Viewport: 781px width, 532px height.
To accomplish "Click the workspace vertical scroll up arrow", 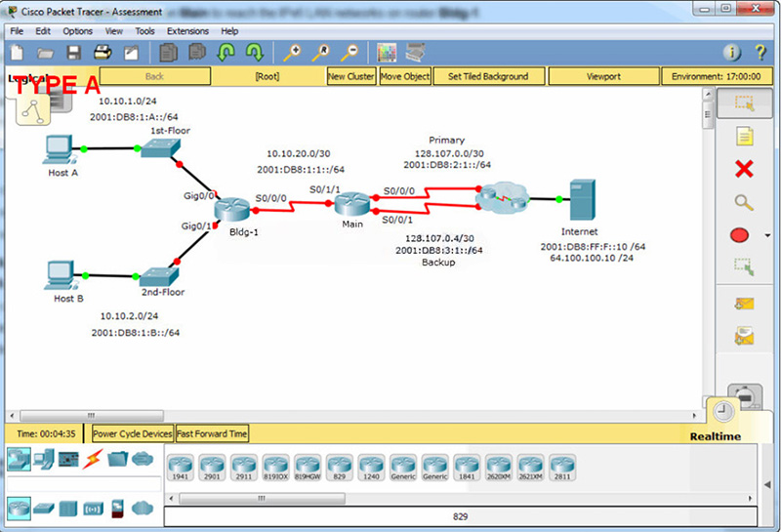I will [x=708, y=94].
